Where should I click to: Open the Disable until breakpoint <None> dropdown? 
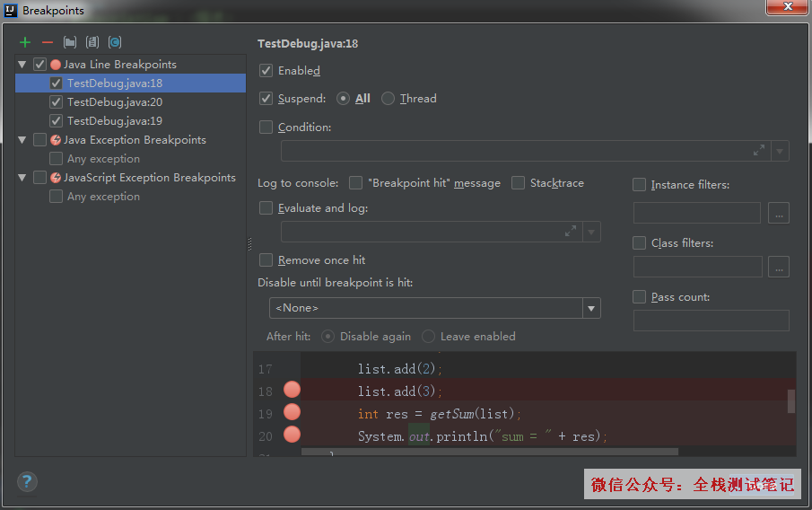[x=591, y=308]
